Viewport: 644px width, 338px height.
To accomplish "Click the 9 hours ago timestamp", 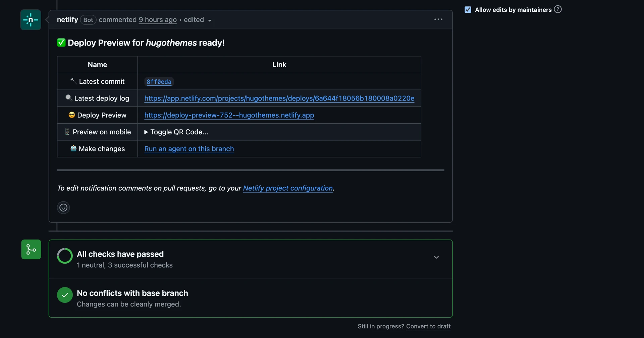I will [158, 20].
